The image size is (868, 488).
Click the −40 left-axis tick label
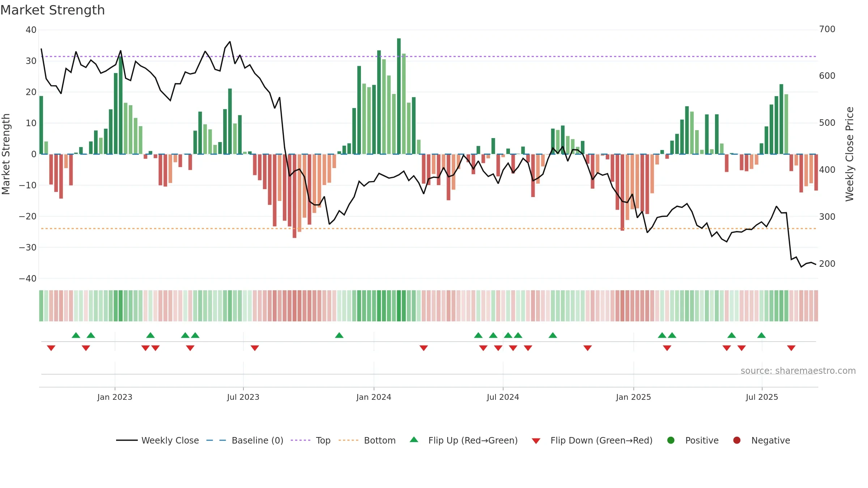coord(28,279)
